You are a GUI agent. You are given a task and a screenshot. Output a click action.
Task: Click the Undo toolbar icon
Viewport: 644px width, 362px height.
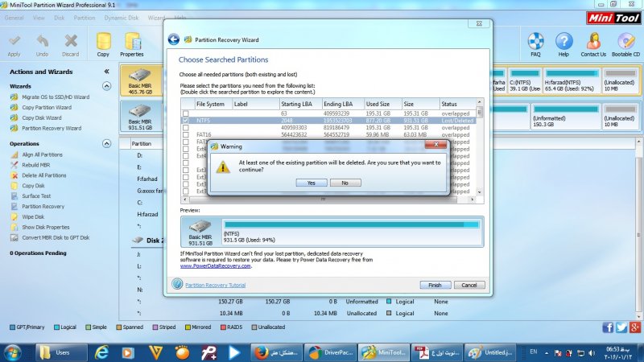tap(42, 45)
